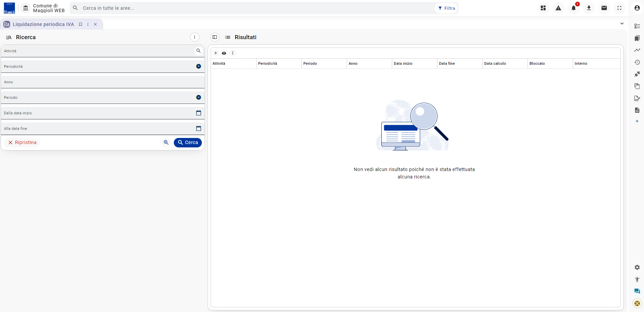Expand the Periodicità dropdown
Screen dimensions: 644x312
click(x=198, y=66)
